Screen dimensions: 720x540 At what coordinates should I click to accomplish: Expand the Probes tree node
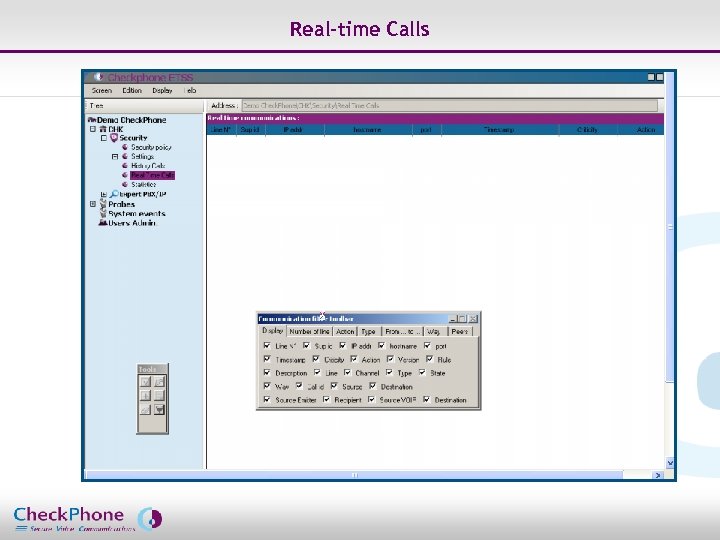tap(93, 204)
